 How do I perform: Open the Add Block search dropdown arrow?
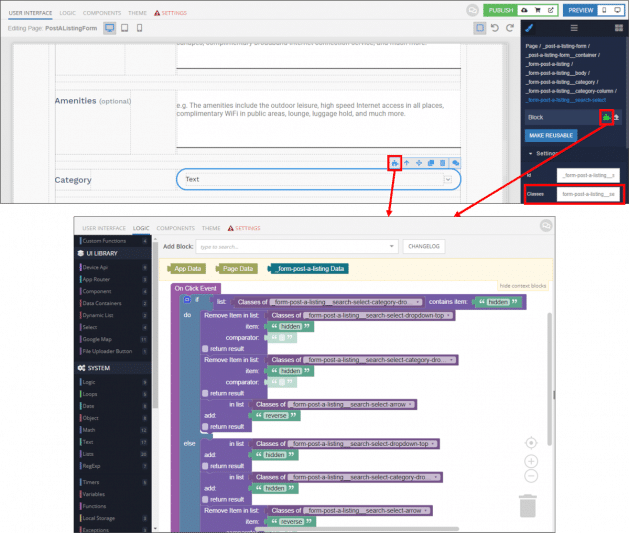(x=392, y=246)
